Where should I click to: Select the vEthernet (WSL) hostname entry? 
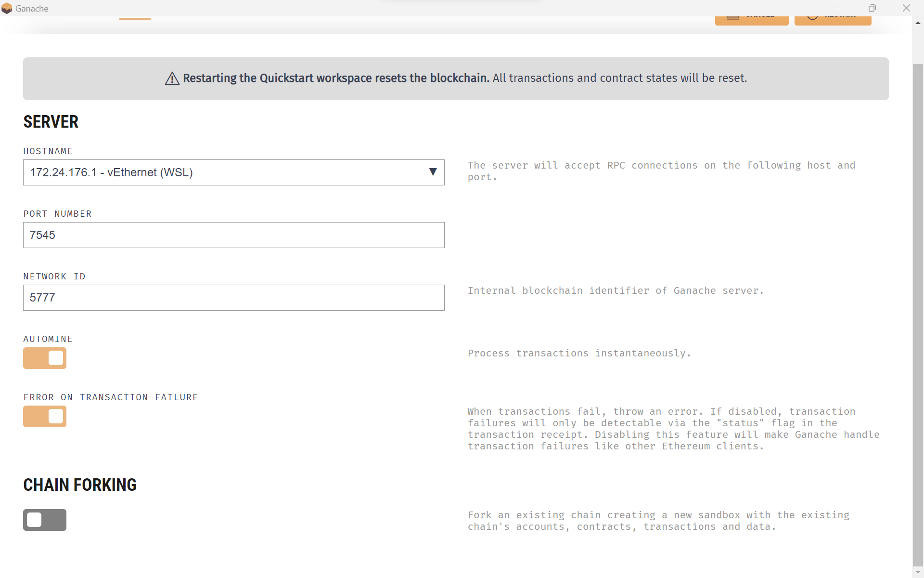coord(112,172)
